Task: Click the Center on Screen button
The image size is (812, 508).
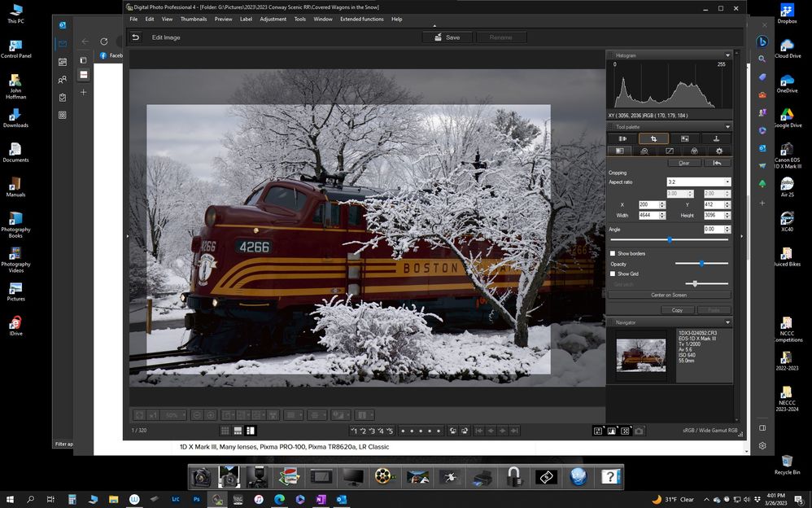Action: 668,295
